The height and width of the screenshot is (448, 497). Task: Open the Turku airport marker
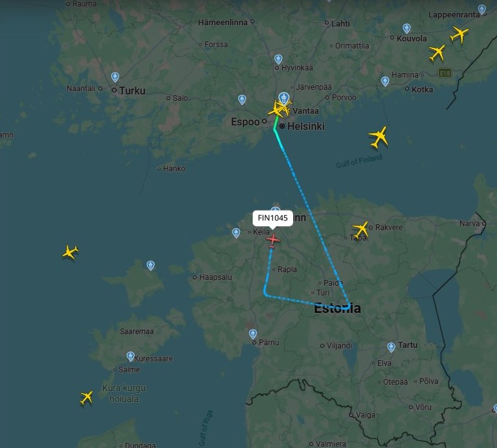pos(115,77)
